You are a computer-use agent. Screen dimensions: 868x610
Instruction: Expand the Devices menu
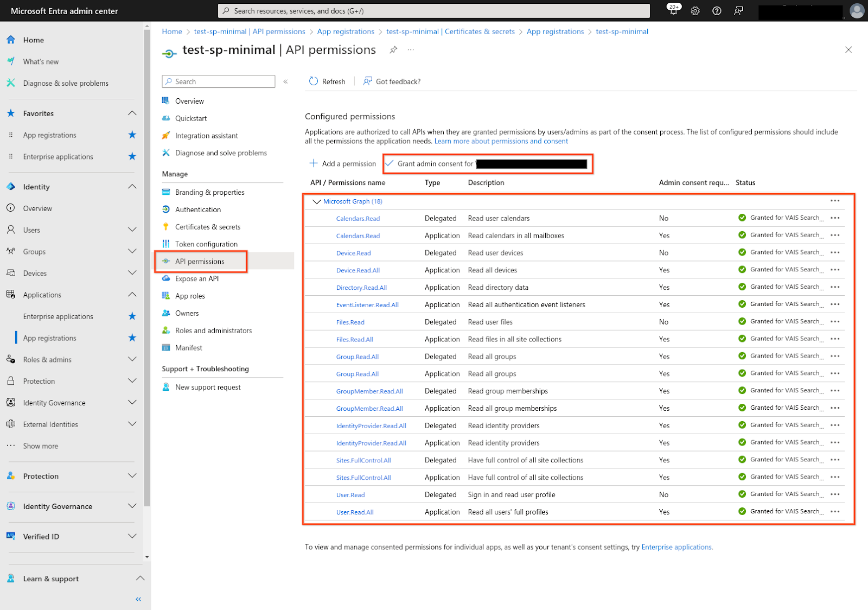point(132,273)
